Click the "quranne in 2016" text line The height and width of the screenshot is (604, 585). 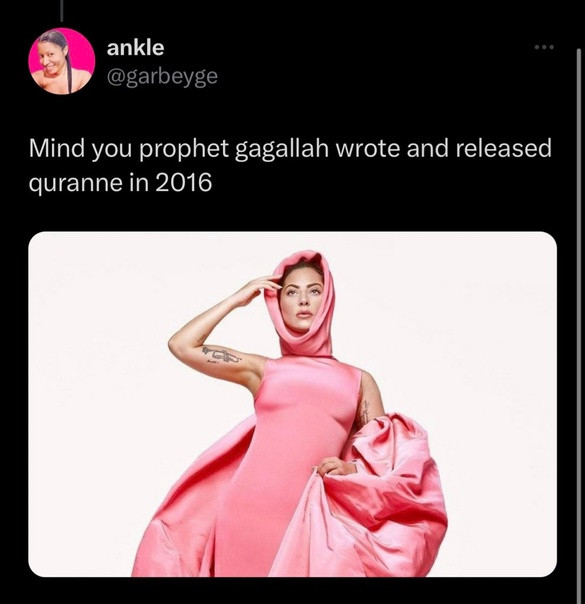coord(120,182)
